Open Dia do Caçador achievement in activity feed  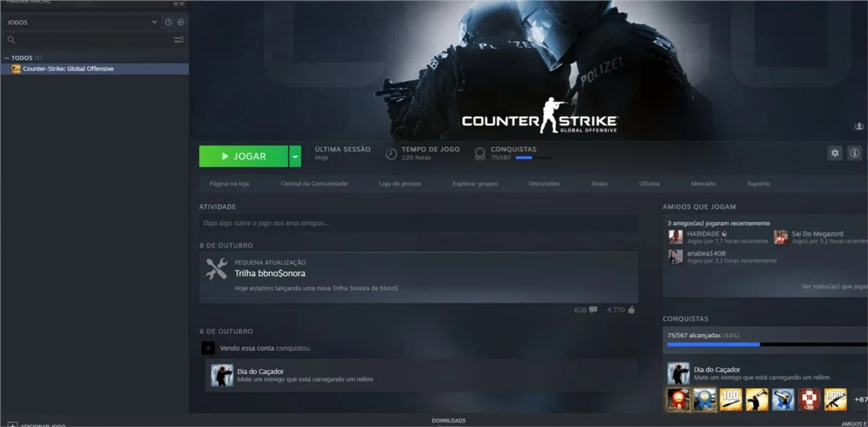(x=421, y=375)
